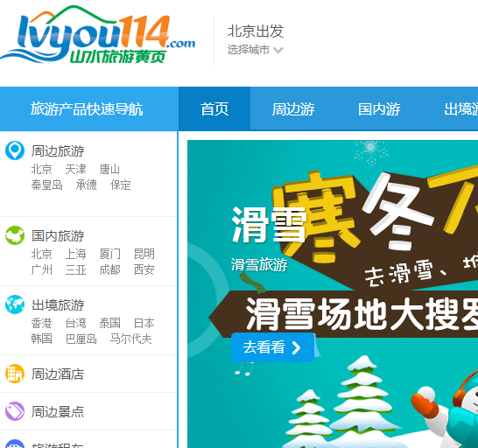
Task: Open the 周边旅游 category heading
Action: (x=58, y=150)
